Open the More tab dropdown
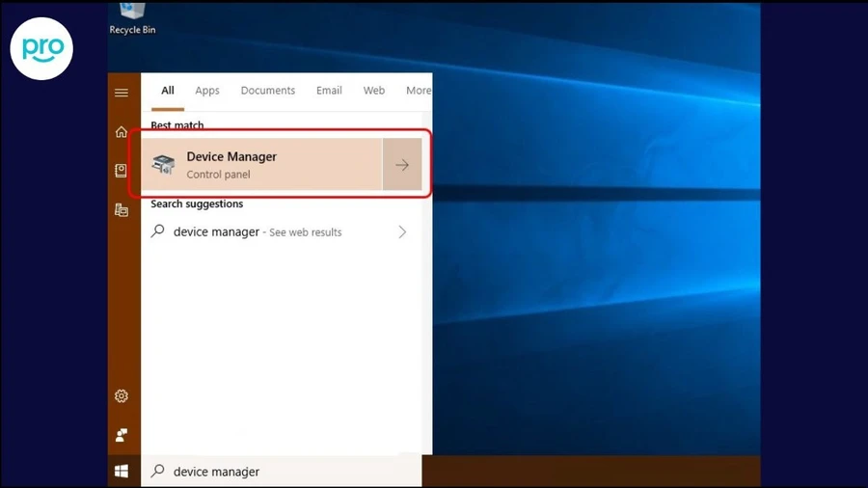This screenshot has width=868, height=488. [x=419, y=91]
